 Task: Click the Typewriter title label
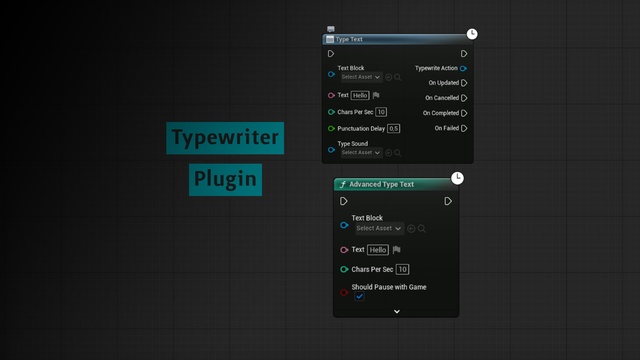[x=225, y=138]
